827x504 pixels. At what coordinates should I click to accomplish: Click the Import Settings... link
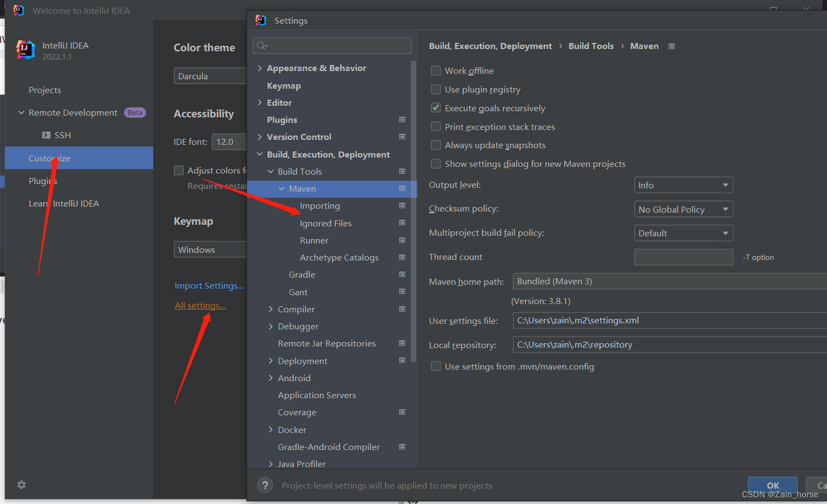click(x=209, y=285)
